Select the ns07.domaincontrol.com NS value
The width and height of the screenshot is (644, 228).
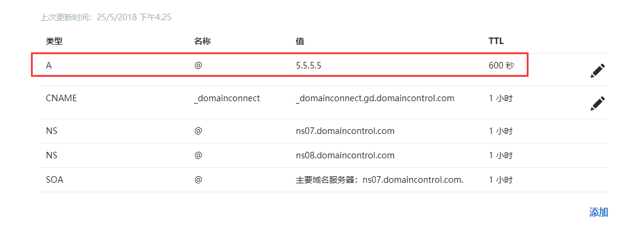pos(345,131)
